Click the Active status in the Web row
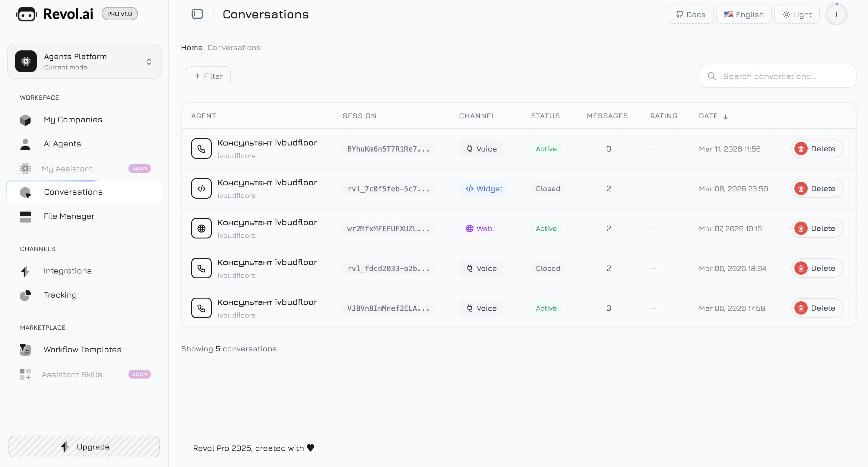This screenshot has width=868, height=467. (546, 229)
